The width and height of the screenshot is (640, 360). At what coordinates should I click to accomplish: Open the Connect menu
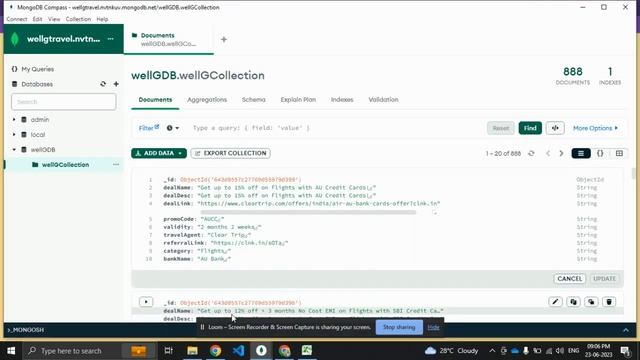pyautogui.click(x=17, y=19)
